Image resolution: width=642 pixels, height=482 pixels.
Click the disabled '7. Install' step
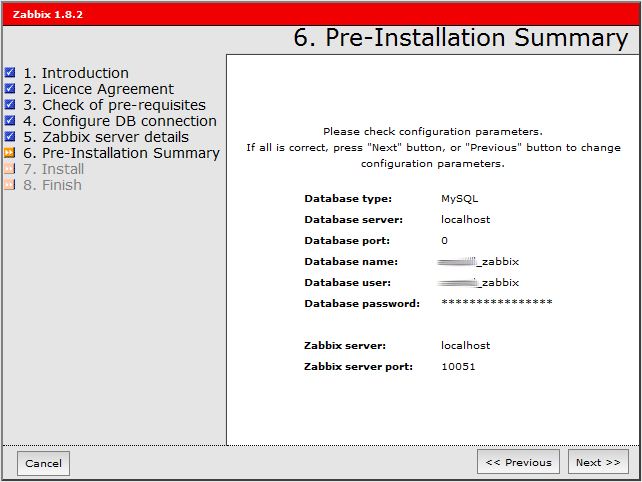click(54, 169)
